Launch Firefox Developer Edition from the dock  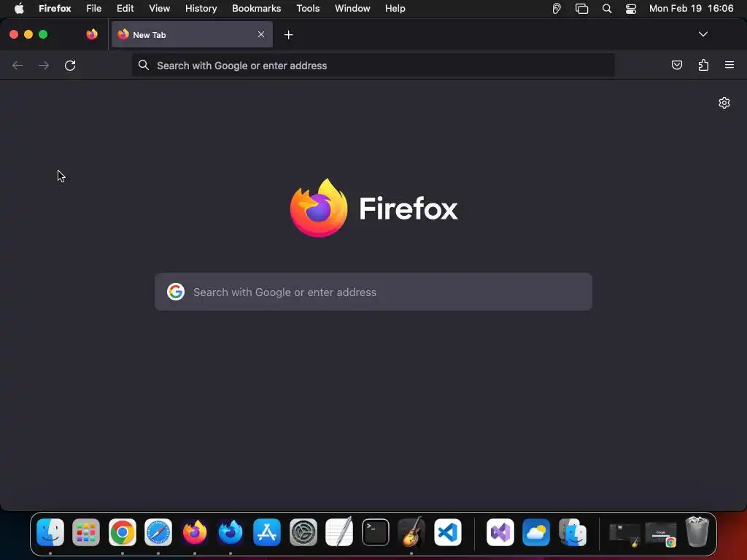coord(231,532)
